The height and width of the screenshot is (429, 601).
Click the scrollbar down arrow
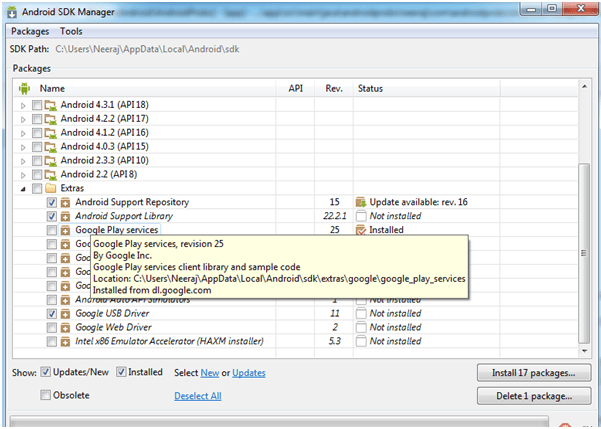click(x=584, y=351)
